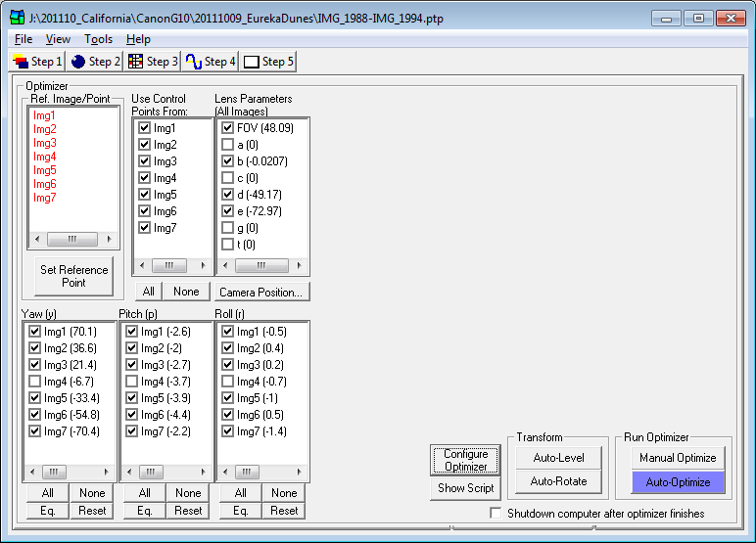Uncheck Img6 in Use Control Points From

click(x=144, y=211)
